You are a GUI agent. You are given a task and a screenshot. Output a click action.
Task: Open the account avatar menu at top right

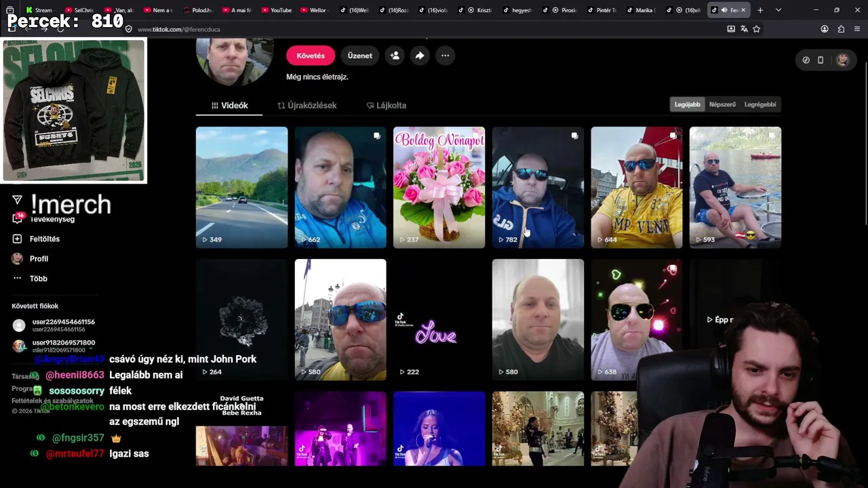pyautogui.click(x=842, y=60)
